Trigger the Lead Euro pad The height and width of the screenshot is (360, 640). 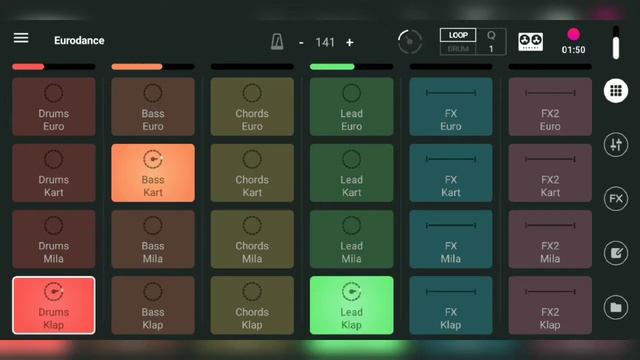click(351, 107)
